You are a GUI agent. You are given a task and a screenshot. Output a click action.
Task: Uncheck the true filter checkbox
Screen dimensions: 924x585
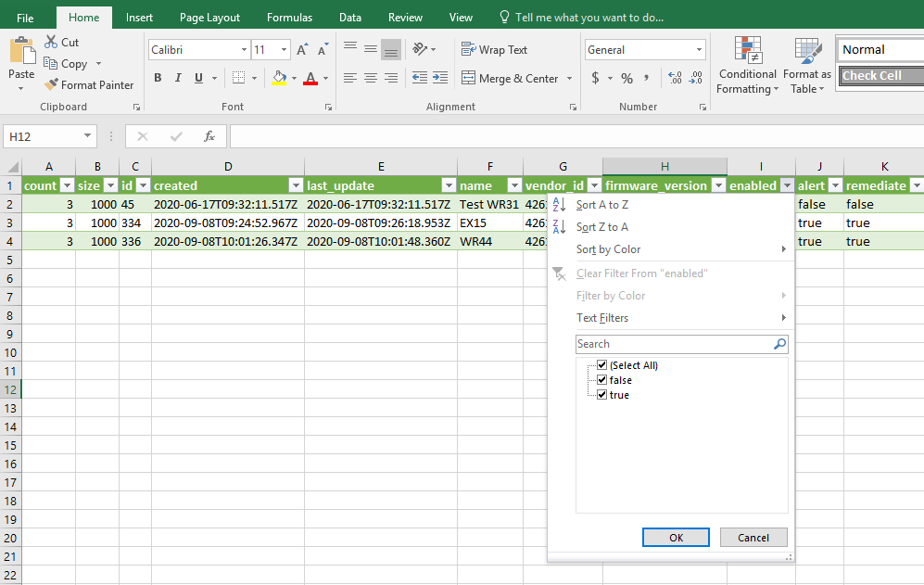[x=601, y=395]
